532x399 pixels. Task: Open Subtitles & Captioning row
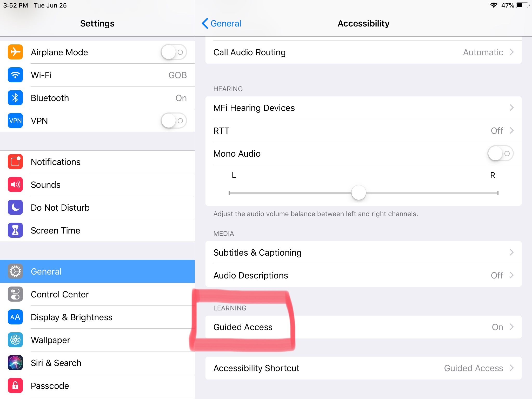tap(363, 252)
